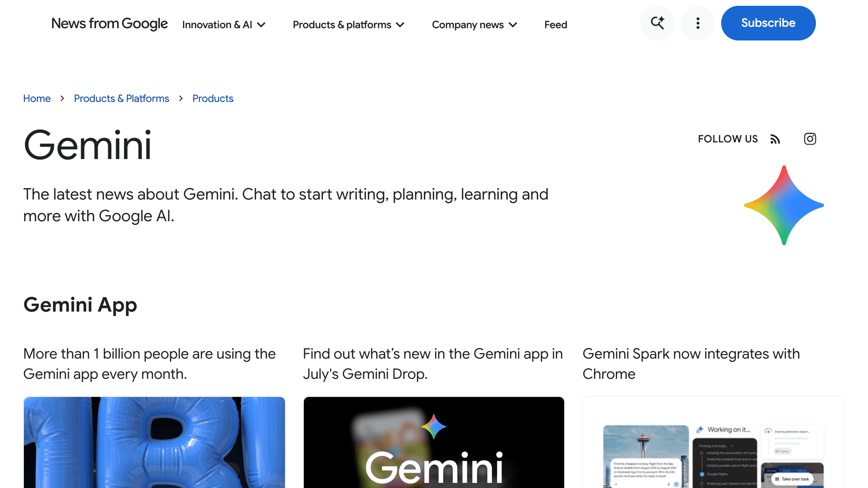868x488 pixels.
Task: Open July's Gemini Drop article headline
Action: coord(433,364)
